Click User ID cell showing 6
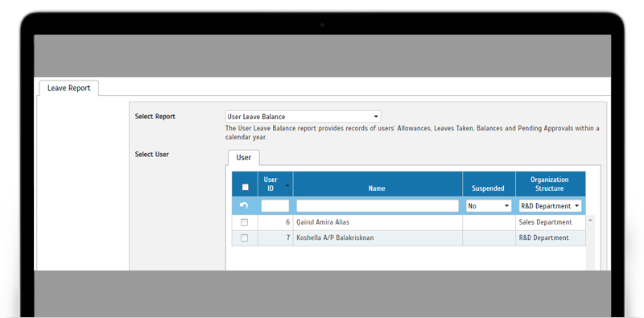This screenshot has width=644, height=318. pos(275,222)
